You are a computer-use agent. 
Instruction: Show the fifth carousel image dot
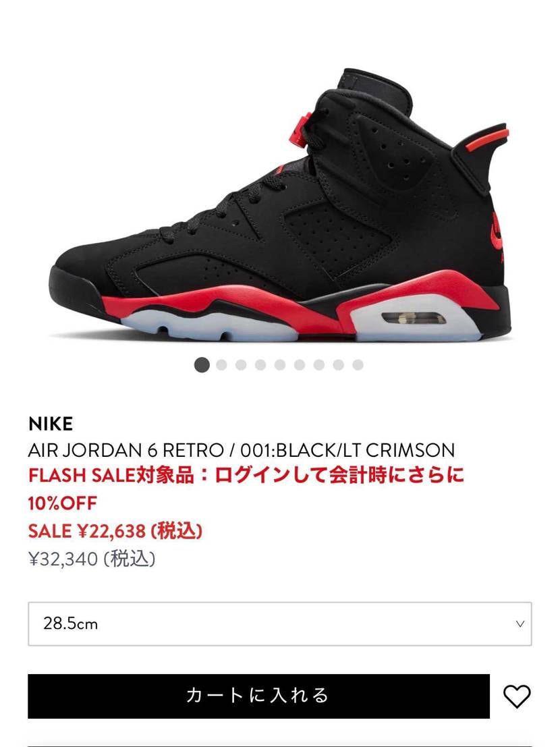(280, 365)
